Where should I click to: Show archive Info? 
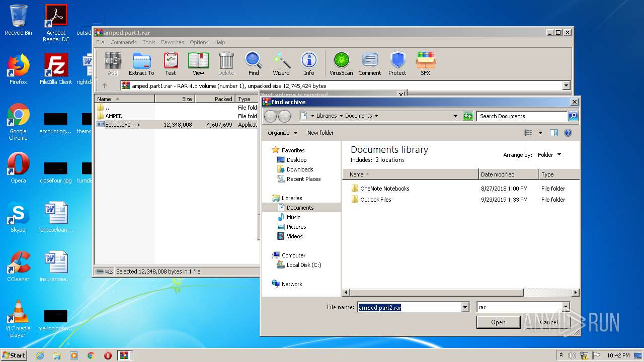(309, 64)
